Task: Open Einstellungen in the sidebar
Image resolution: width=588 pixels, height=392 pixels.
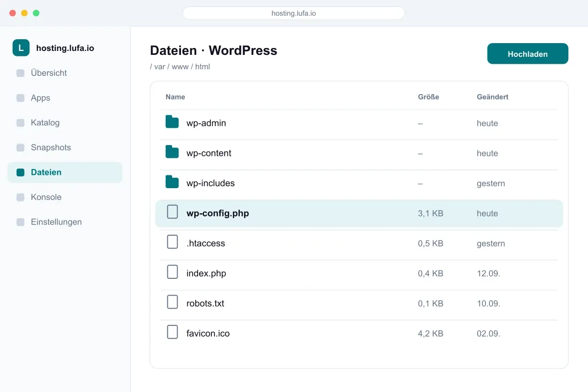Action: tap(65, 222)
